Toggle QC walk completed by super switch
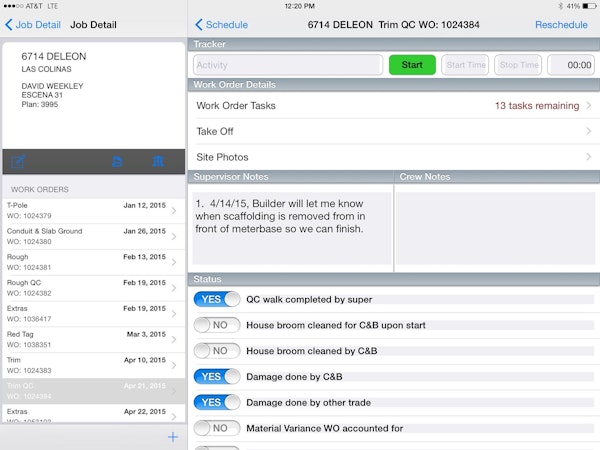The image size is (600, 450). coord(217,298)
